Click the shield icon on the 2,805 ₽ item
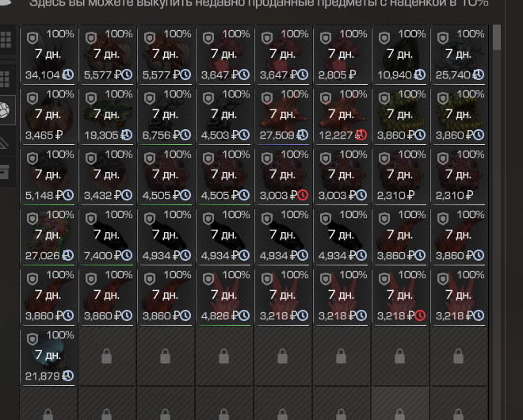Screen dimensions: 523x420 325,38
